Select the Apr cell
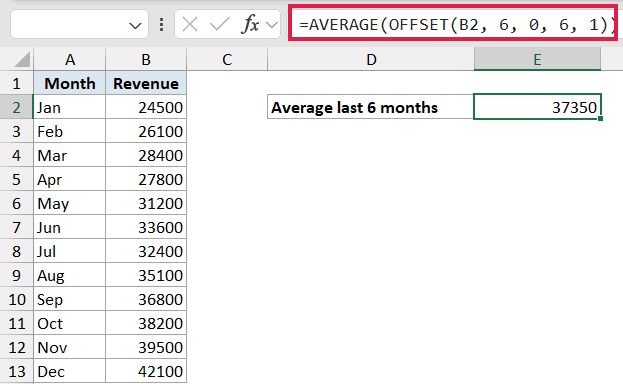 tap(70, 179)
